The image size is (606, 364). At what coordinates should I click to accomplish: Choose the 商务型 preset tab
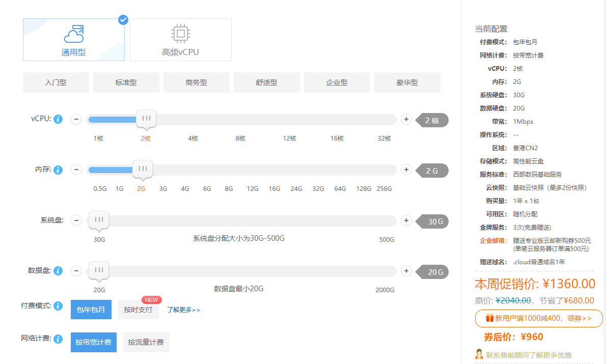pyautogui.click(x=197, y=82)
